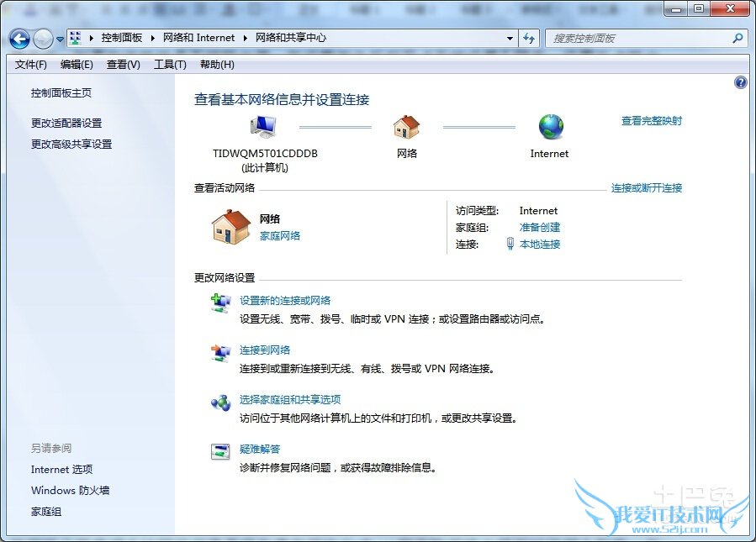The width and height of the screenshot is (756, 542).
Task: Open the 工具(T) menu
Action: [169, 64]
